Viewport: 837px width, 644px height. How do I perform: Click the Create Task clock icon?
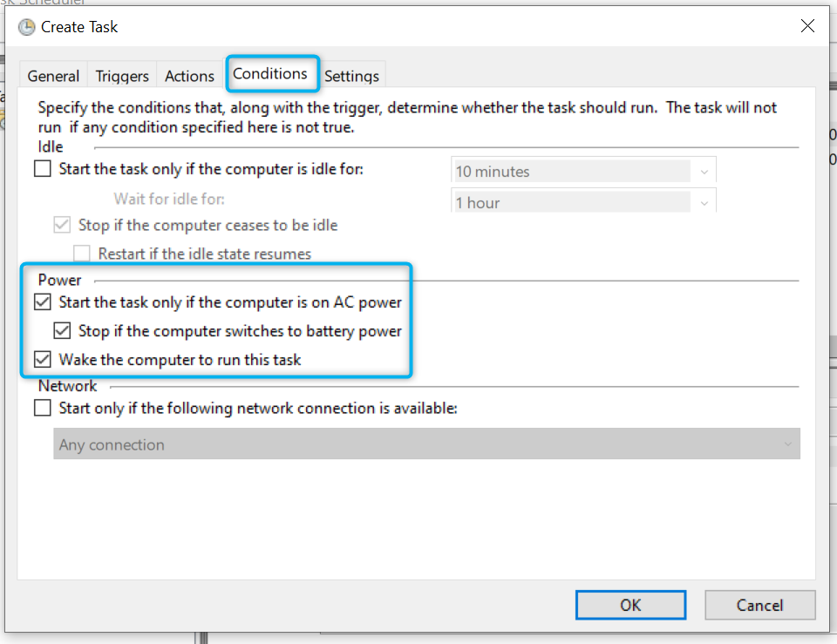26,27
